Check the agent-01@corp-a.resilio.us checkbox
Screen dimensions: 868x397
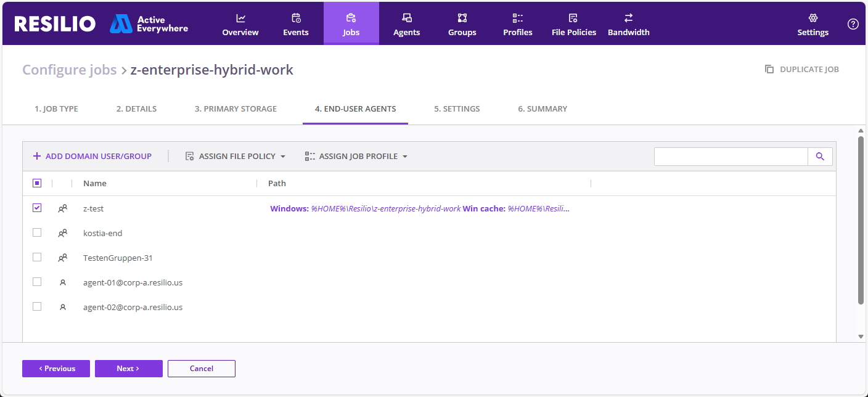(x=37, y=282)
